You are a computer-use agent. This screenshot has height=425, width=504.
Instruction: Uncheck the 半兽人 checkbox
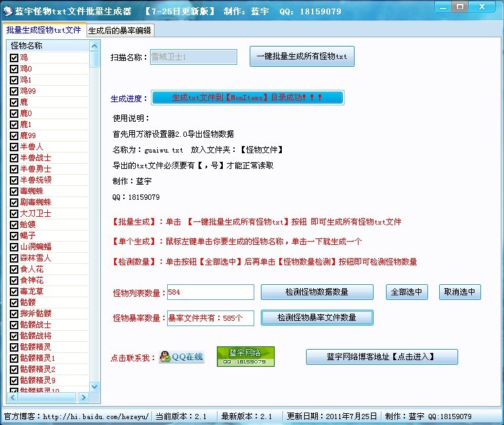point(14,147)
